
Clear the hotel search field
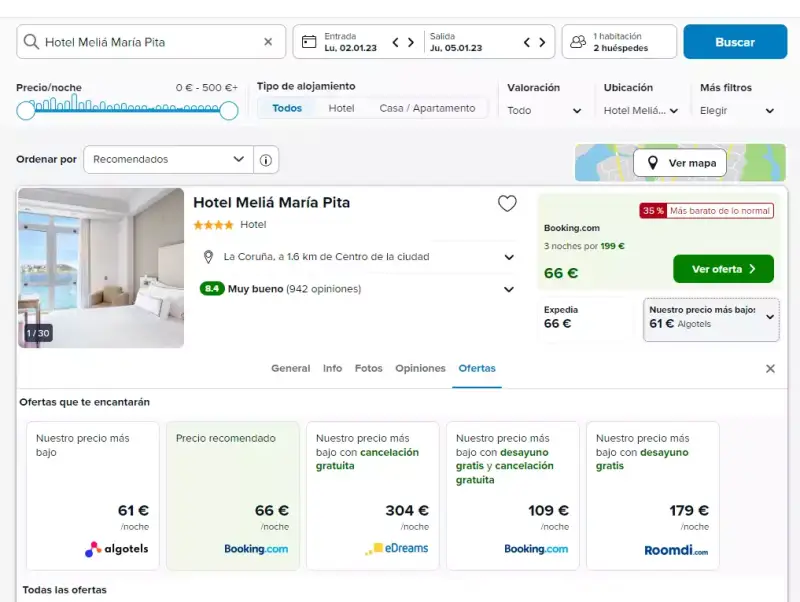pyautogui.click(x=268, y=42)
